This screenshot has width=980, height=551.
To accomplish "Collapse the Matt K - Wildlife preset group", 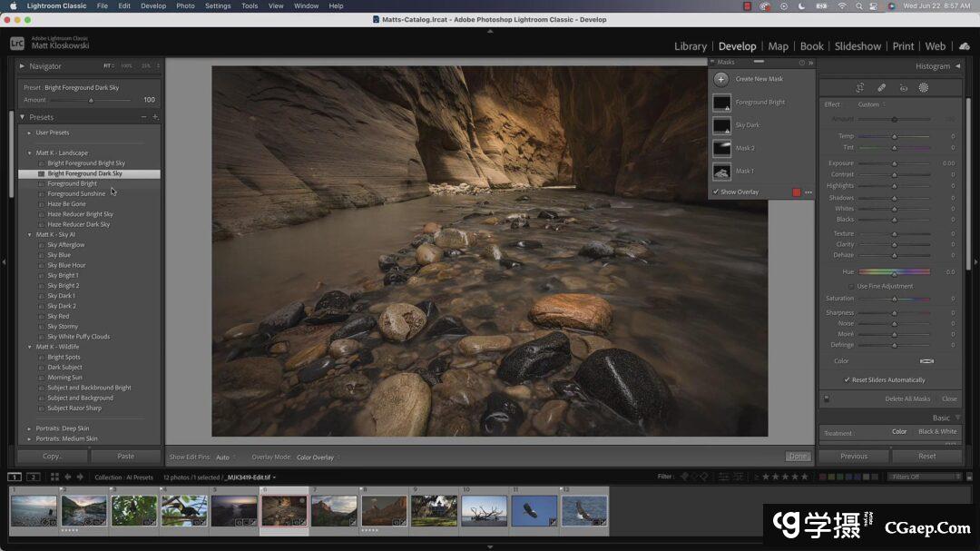I will tap(29, 347).
